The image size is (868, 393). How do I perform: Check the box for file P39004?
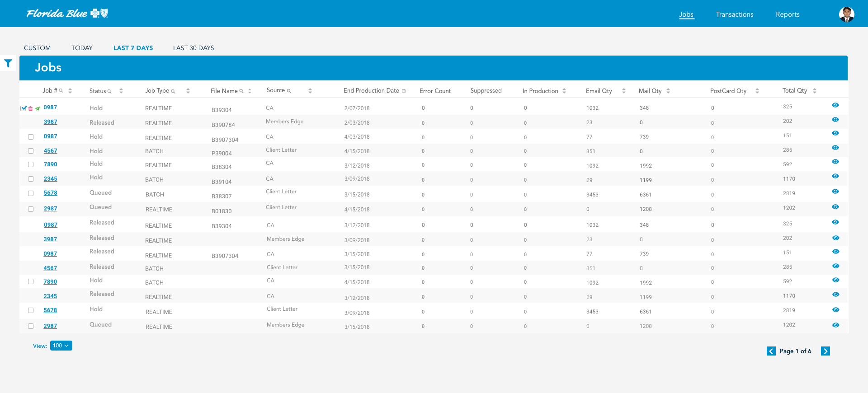click(x=31, y=151)
